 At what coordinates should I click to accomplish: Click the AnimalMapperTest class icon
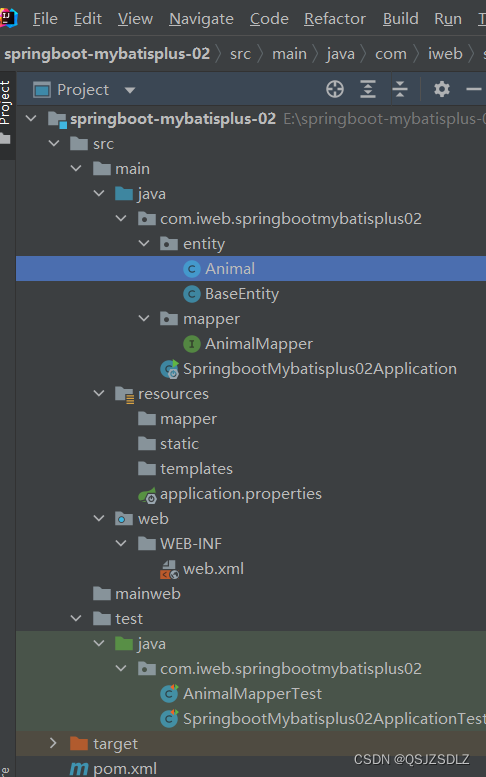click(169, 693)
